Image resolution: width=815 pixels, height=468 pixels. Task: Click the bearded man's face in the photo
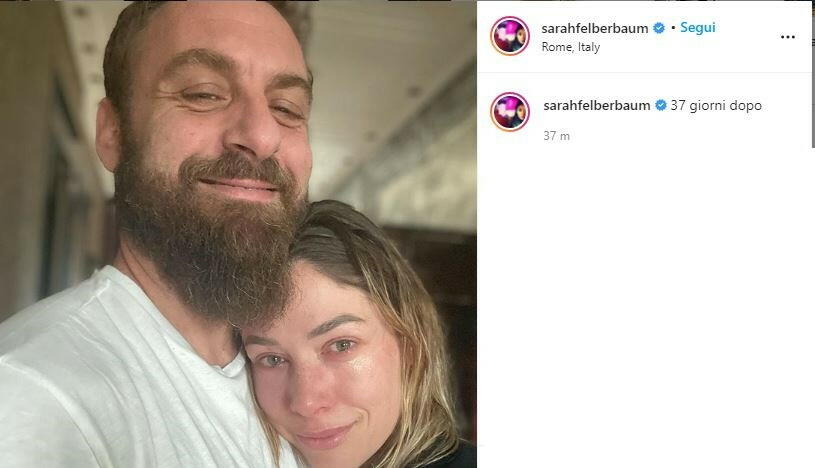[x=218, y=120]
